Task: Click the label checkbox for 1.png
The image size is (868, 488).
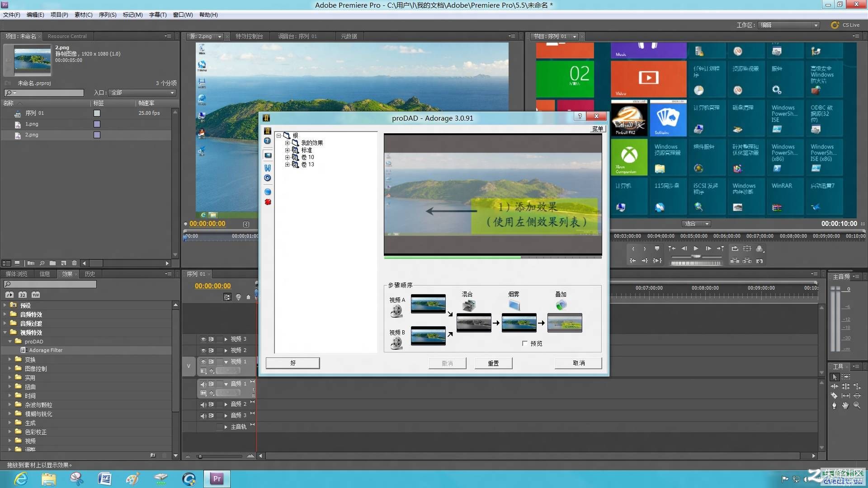Action: coord(97,124)
